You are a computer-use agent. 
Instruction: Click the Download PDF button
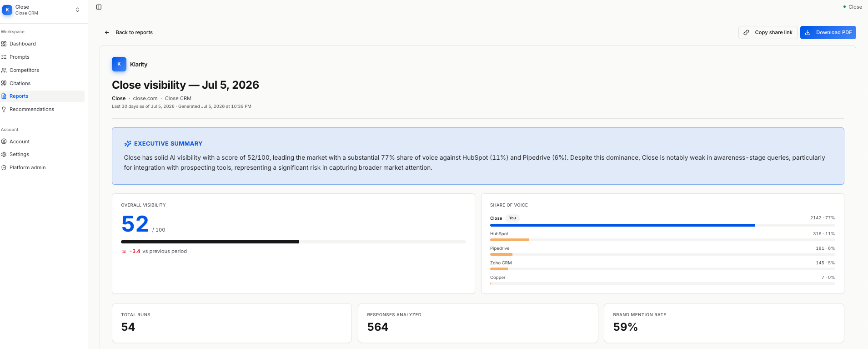(828, 32)
